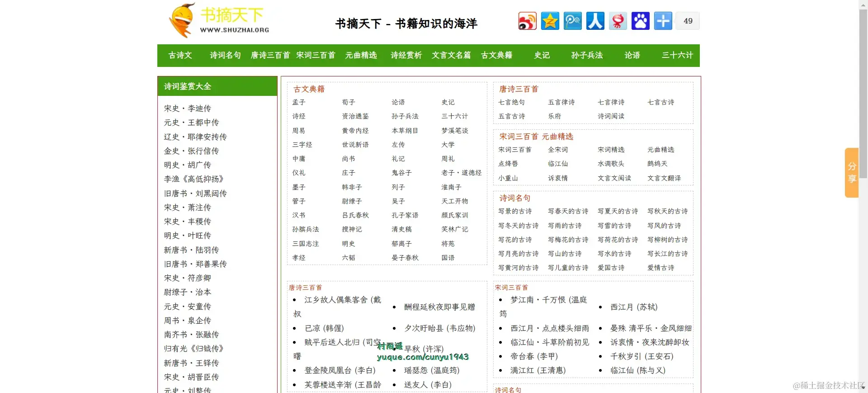The width and height of the screenshot is (868, 393).
Task: Select the 天工开物 link
Action: tap(455, 201)
